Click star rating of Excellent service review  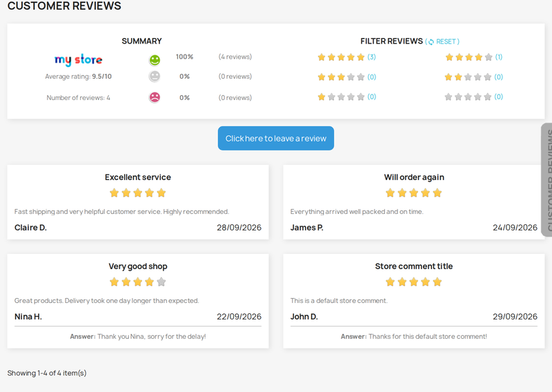137,193
